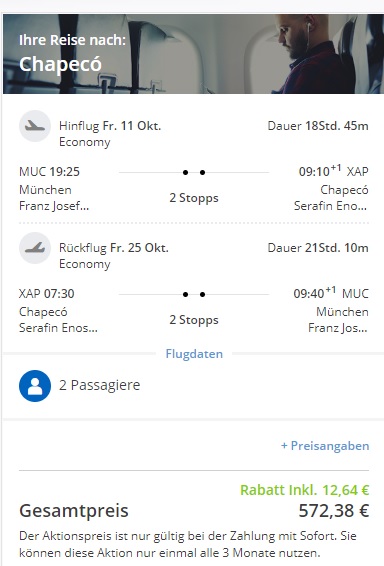Click the return flight stop dots indicator

194,295
